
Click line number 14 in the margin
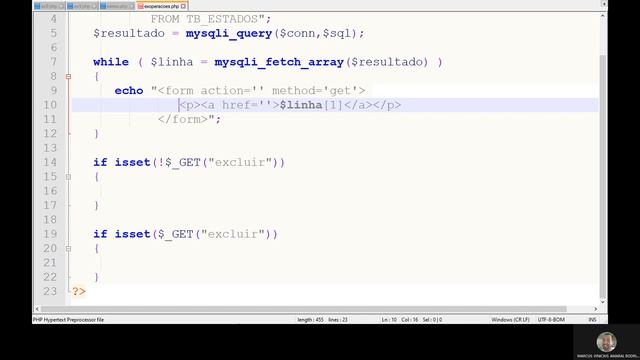(x=50, y=162)
